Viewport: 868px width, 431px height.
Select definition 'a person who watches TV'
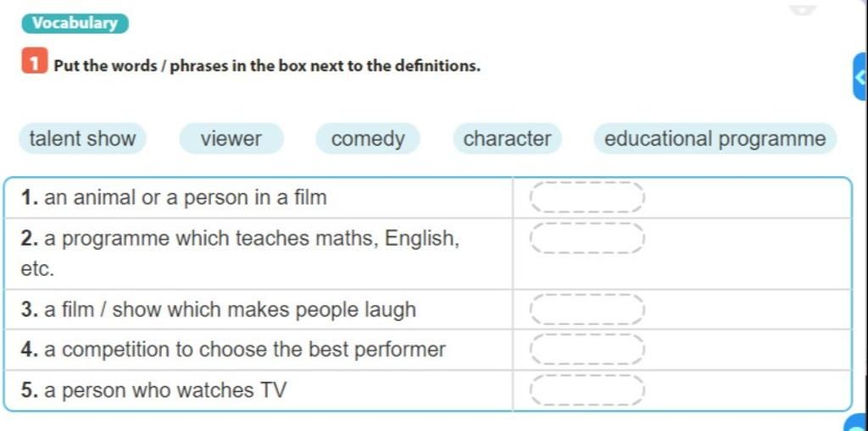[x=154, y=390]
